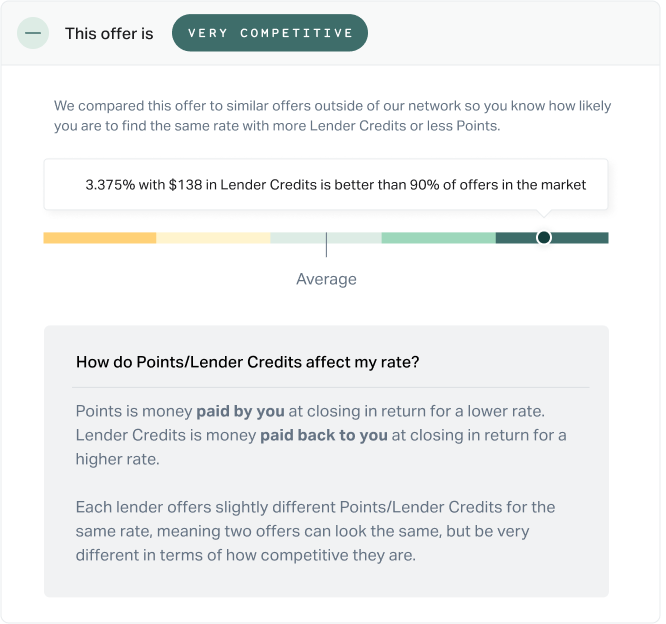Collapse the offer panel using minus icon
666x624 pixels.
pos(33,33)
